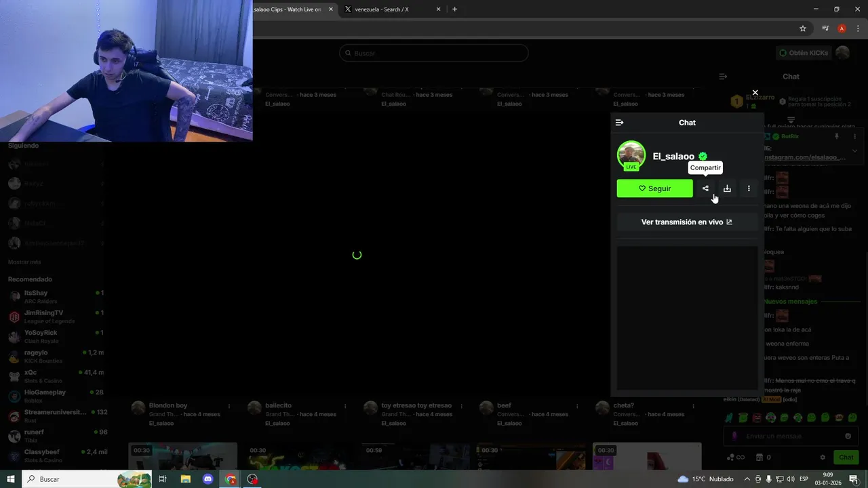Click the green Chat send button
The width and height of the screenshot is (868, 488).
coord(846,457)
